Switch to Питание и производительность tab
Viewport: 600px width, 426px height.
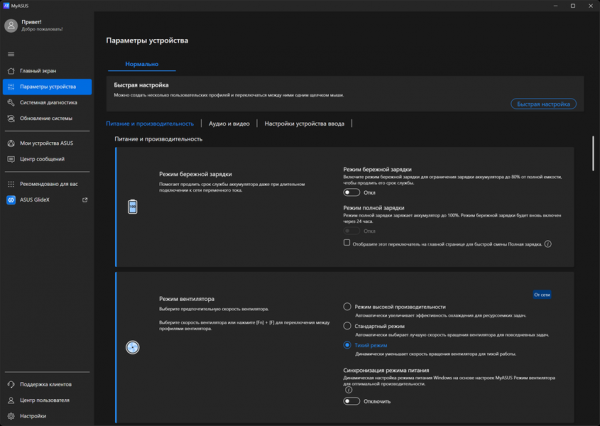(150, 124)
